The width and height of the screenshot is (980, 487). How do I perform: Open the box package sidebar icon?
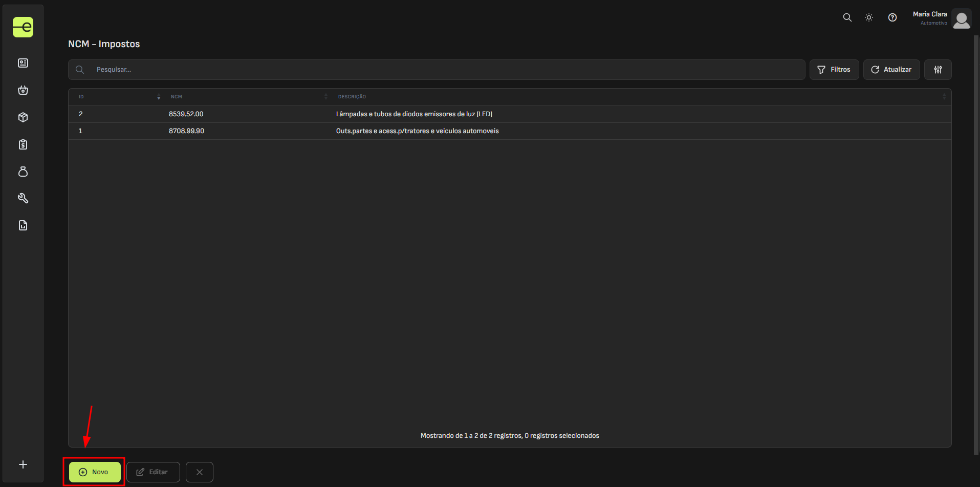(23, 117)
